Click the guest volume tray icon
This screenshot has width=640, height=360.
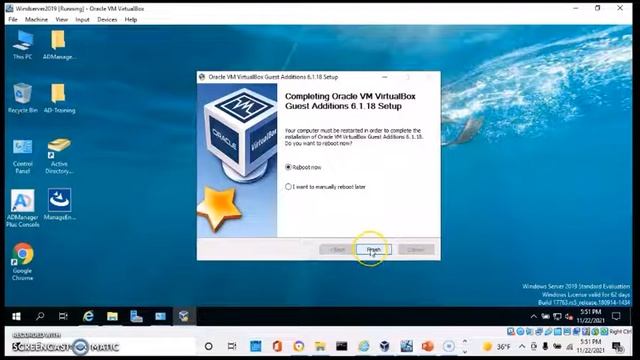[x=569, y=316]
